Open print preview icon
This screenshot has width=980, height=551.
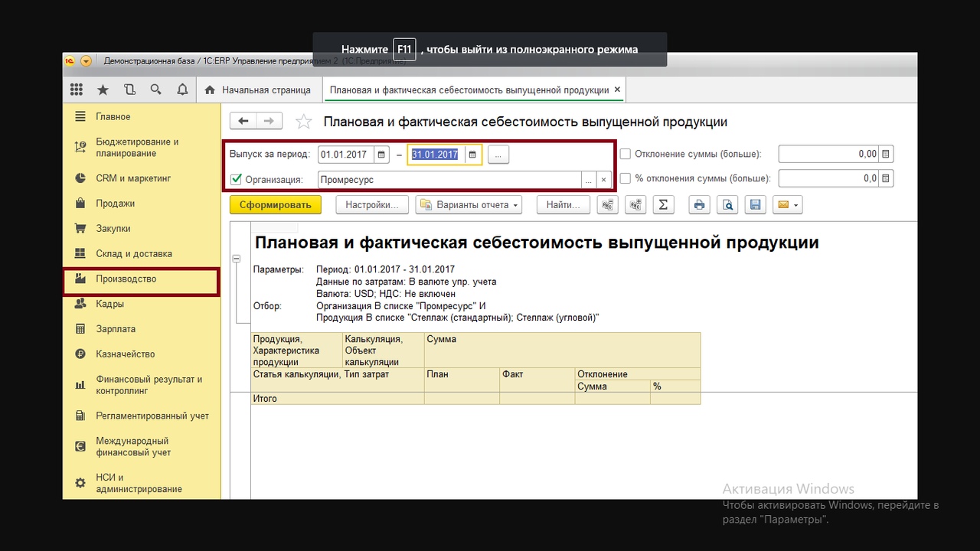[x=727, y=205]
